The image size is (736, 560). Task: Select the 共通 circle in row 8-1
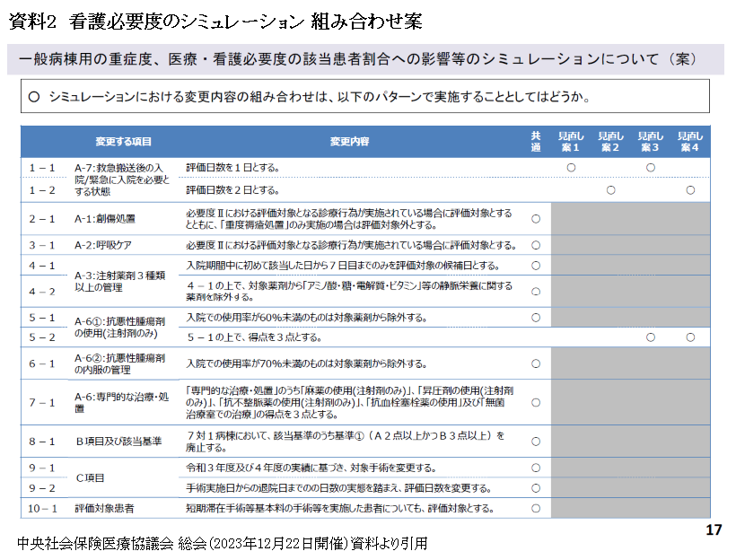pos(536,441)
